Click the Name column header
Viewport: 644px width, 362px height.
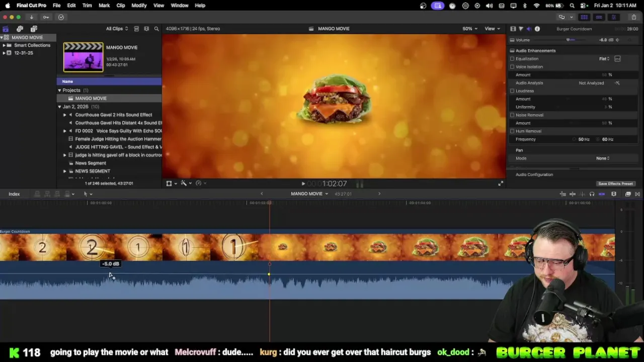(x=109, y=81)
